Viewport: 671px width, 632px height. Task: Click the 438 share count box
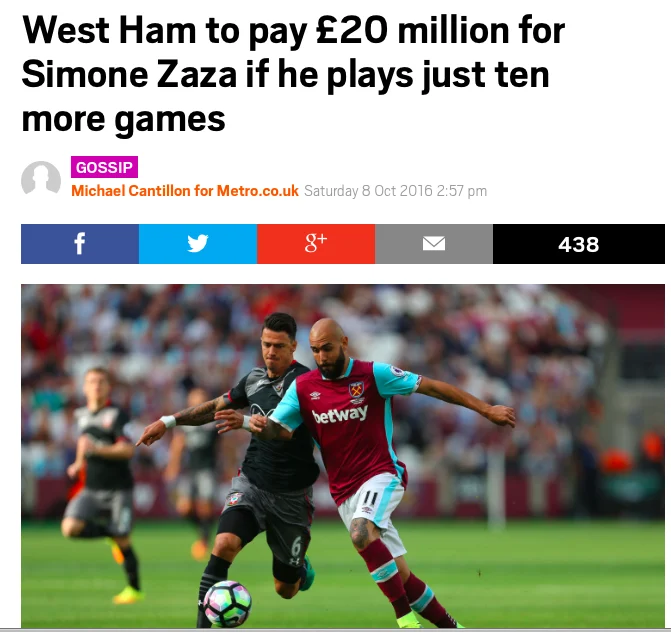pos(579,243)
